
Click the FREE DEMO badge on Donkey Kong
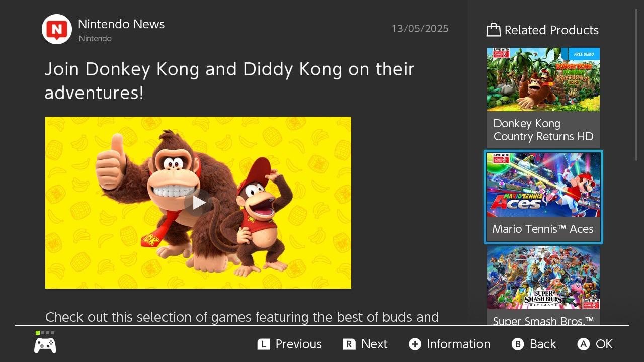click(x=584, y=54)
